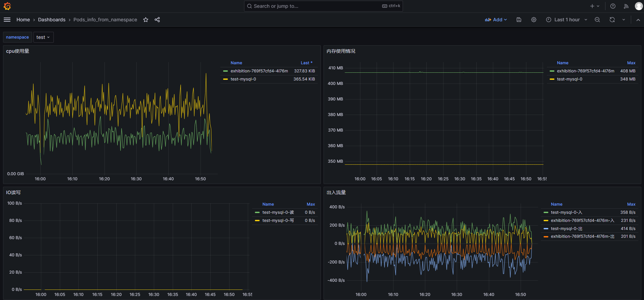Click the 327.83 KiB cpu legend value
This screenshot has width=644, height=300.
(x=304, y=71)
